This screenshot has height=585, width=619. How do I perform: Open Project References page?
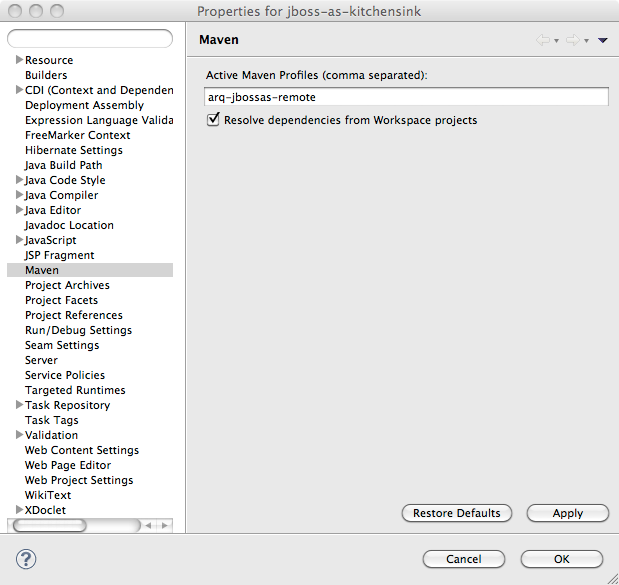point(74,315)
